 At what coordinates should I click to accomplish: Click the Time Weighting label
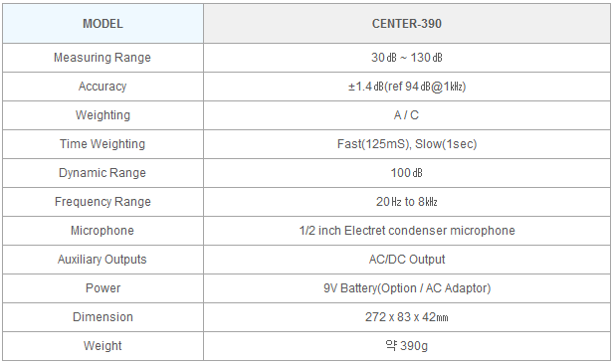(x=102, y=144)
